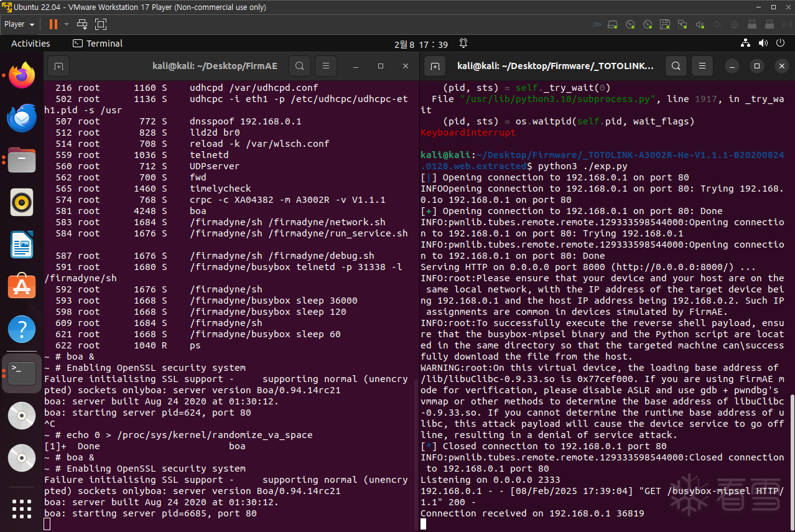
Task: Click the network status icon in top bar
Action: [746, 44]
